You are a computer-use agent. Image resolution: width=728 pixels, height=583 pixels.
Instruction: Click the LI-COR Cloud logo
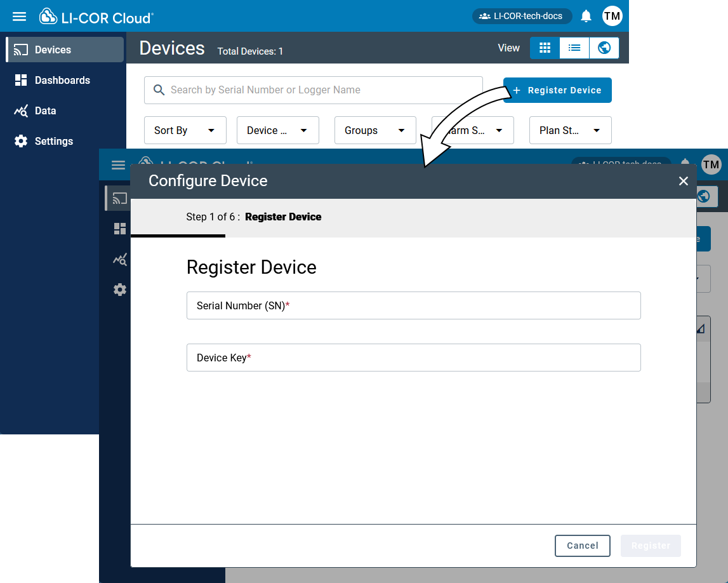pos(96,17)
